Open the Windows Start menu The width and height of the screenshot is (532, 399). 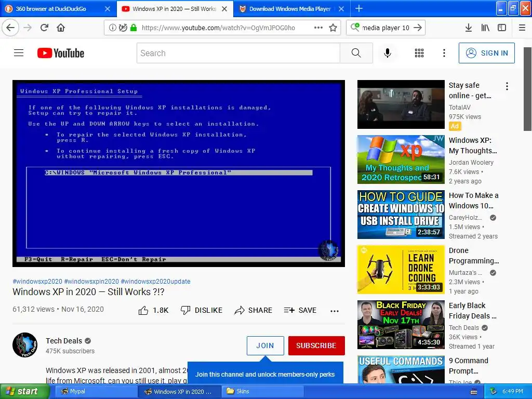[24, 392]
